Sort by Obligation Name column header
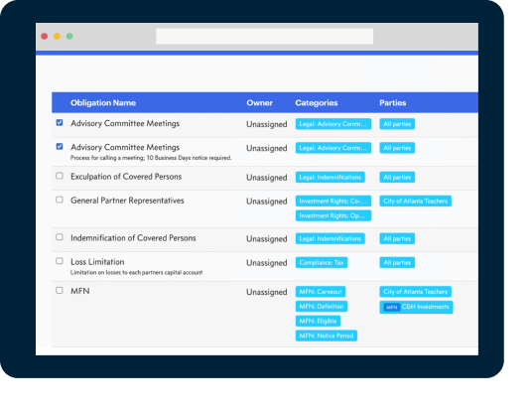The image size is (532, 408). coord(103,103)
